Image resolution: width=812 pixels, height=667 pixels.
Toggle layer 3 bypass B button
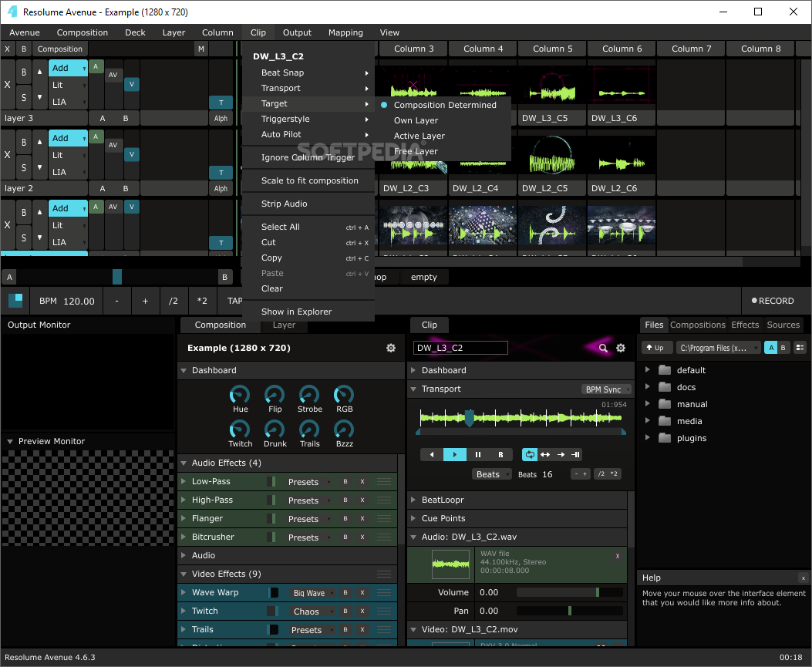pyautogui.click(x=24, y=72)
